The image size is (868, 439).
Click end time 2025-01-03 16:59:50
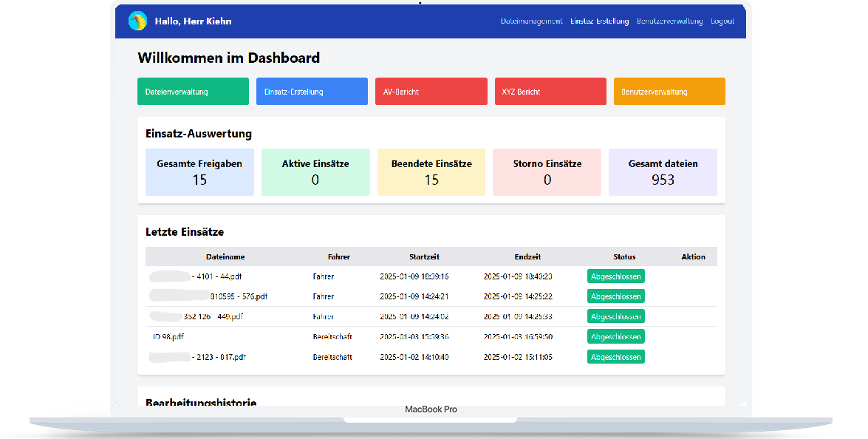[518, 336]
